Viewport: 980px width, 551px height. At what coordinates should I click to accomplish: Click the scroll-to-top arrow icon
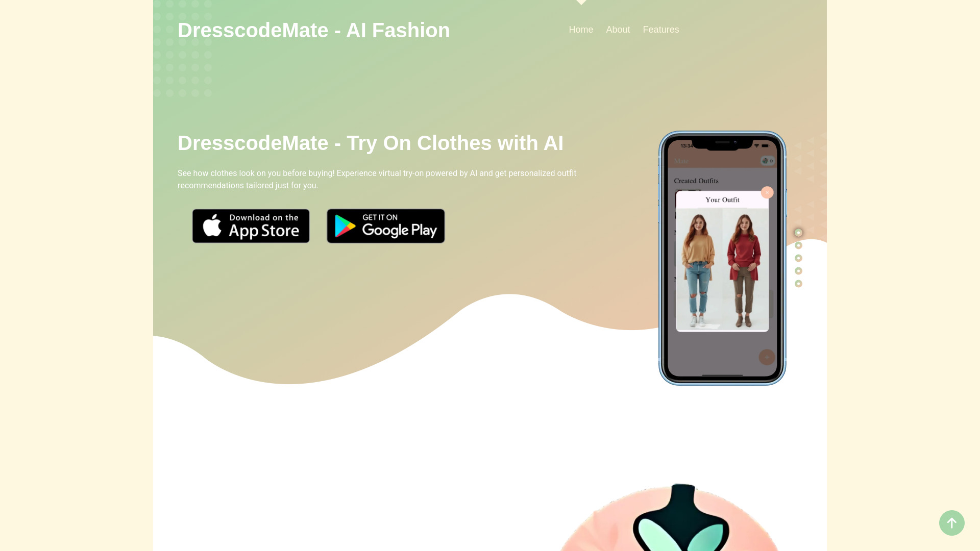tap(952, 523)
